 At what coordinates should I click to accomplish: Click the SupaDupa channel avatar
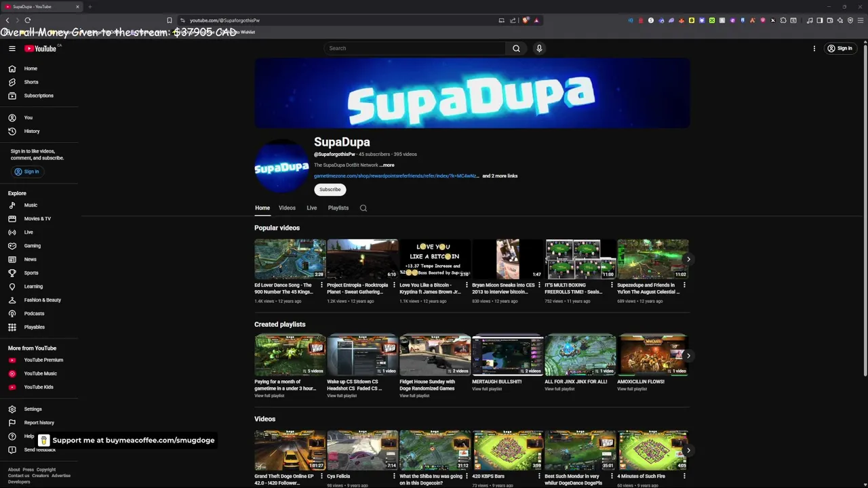(x=281, y=167)
